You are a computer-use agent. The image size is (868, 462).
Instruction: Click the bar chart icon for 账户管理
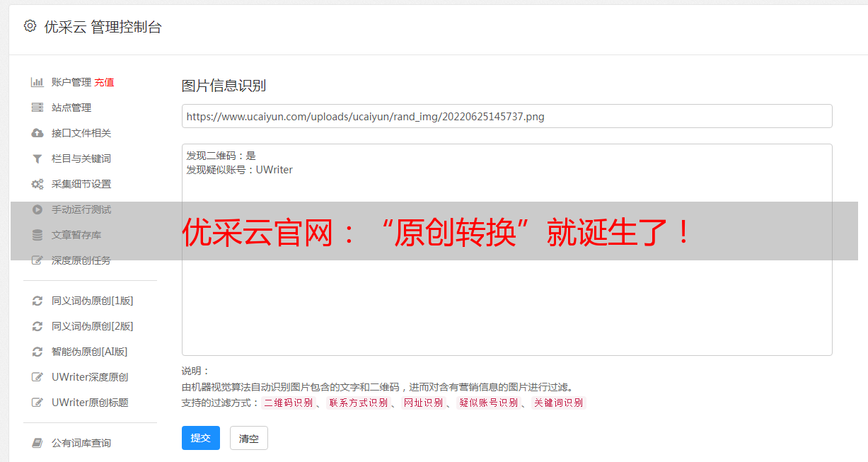[37, 82]
